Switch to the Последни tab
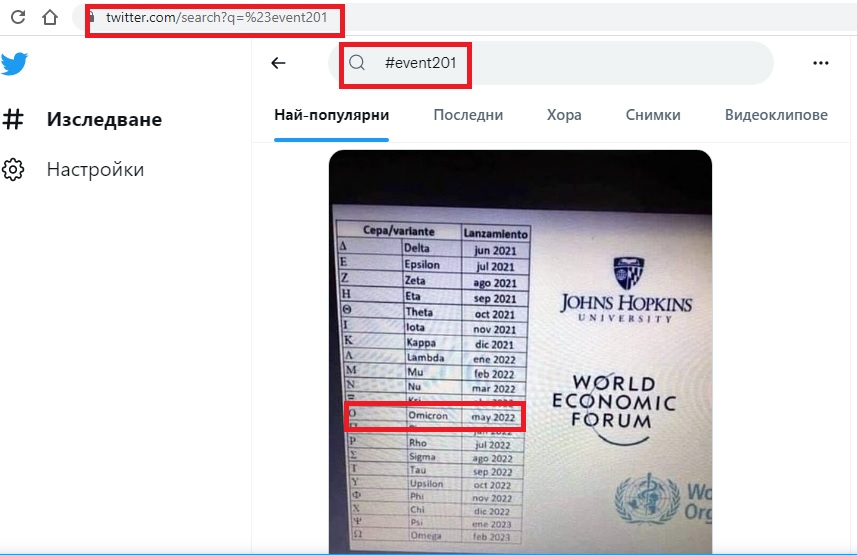 click(468, 115)
